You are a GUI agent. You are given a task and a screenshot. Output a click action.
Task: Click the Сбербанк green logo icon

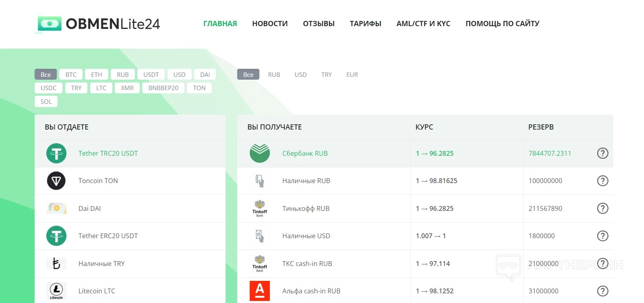click(x=260, y=153)
